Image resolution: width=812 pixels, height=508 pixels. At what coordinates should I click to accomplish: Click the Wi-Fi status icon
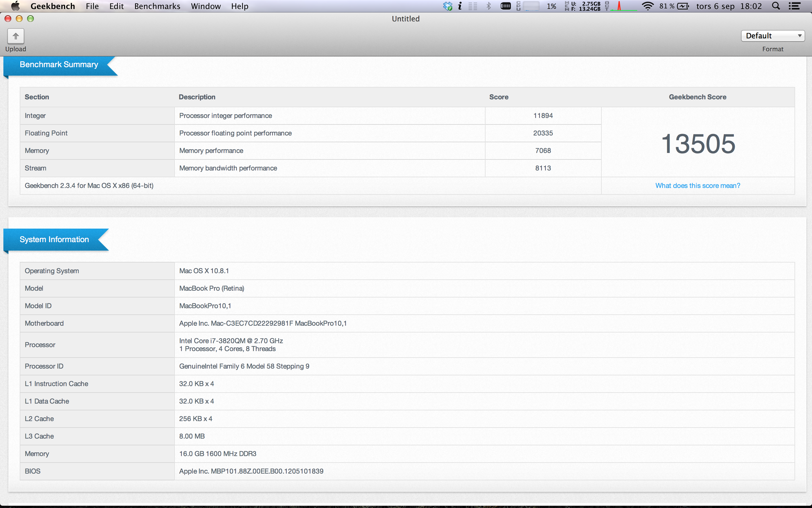[x=648, y=6]
